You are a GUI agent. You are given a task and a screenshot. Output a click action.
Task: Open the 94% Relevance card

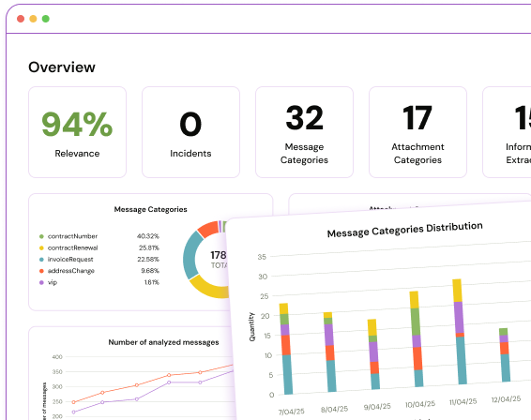click(x=77, y=132)
